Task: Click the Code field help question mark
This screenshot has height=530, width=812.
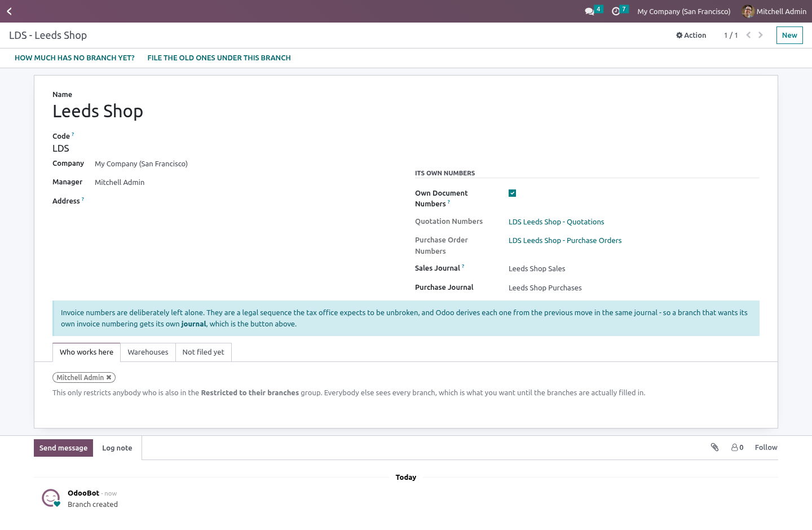Action: click(73, 134)
